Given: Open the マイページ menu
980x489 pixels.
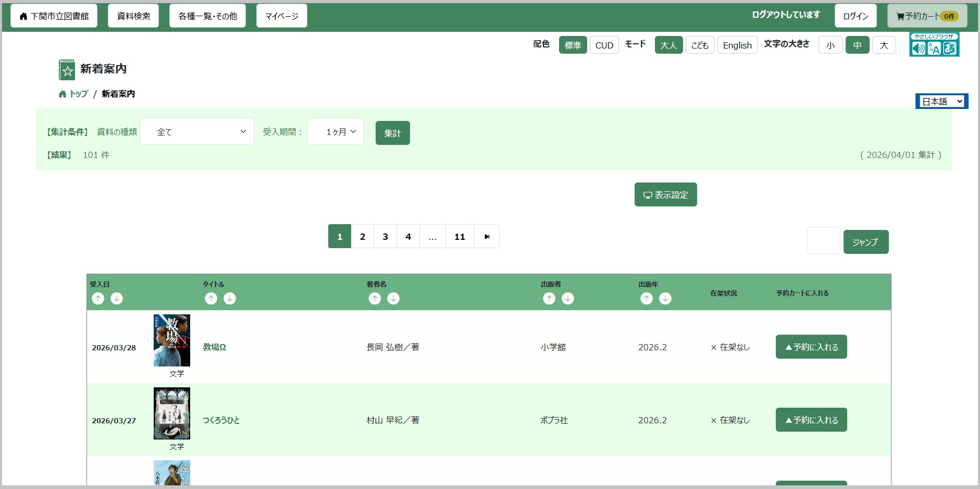Looking at the screenshot, I should pyautogui.click(x=281, y=16).
